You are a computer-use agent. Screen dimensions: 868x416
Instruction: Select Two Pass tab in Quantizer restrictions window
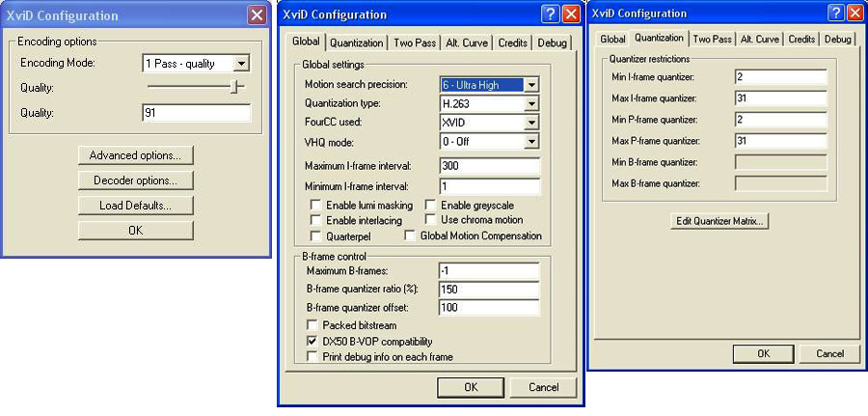712,40
